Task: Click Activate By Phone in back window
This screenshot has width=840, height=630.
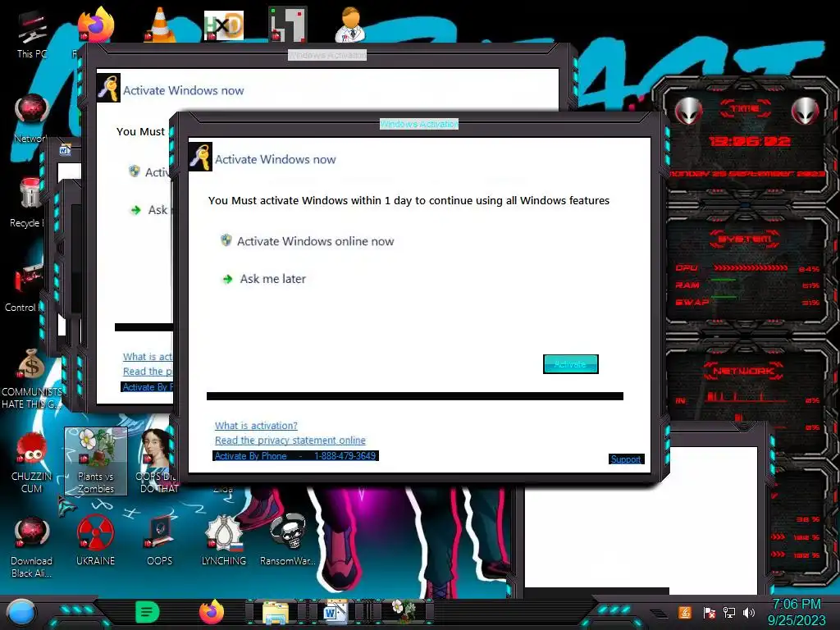Action: [x=147, y=387]
